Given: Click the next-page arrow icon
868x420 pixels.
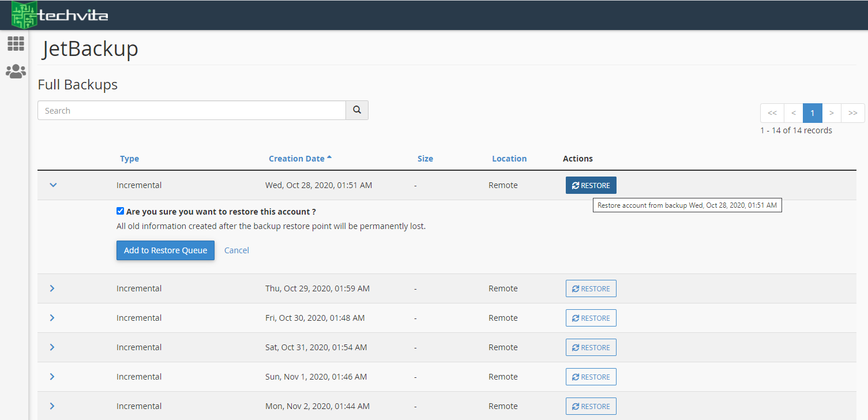Looking at the screenshot, I should click(x=831, y=112).
